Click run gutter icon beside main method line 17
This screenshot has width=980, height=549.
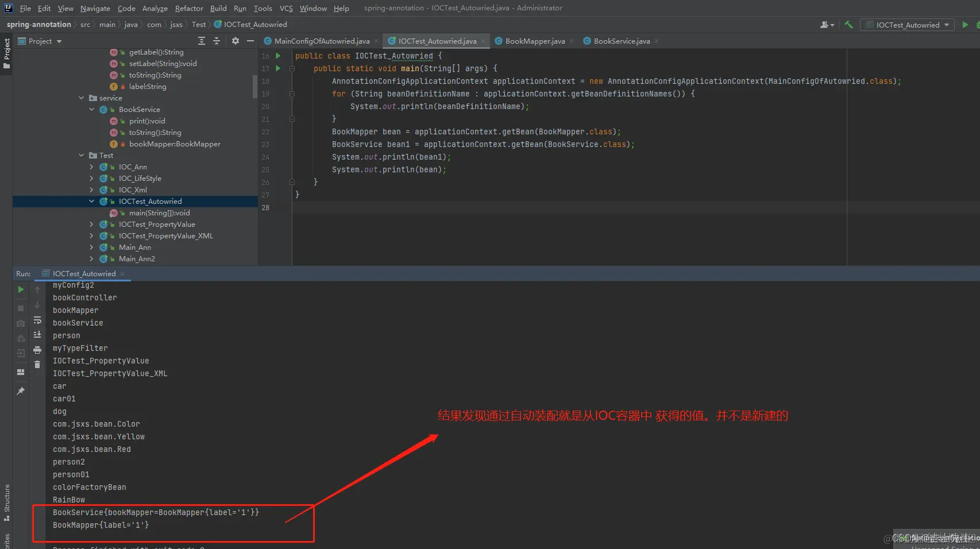(278, 68)
